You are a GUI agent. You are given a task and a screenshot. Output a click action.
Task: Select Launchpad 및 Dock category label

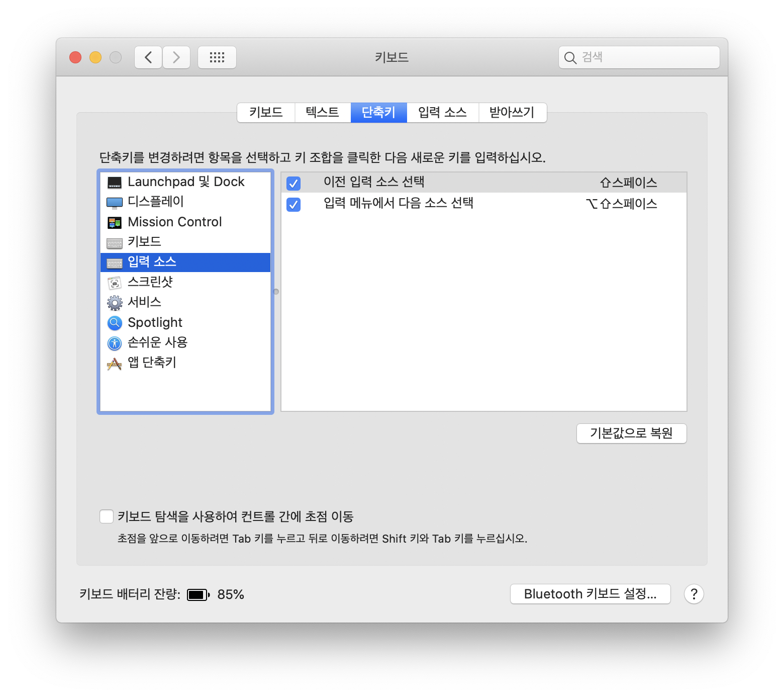click(186, 182)
